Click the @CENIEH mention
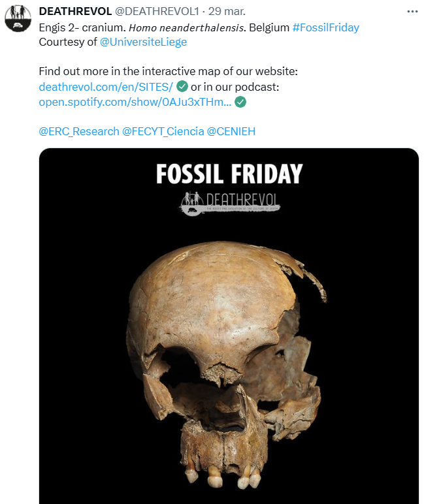Viewport: 424px width, 504px height. click(231, 131)
